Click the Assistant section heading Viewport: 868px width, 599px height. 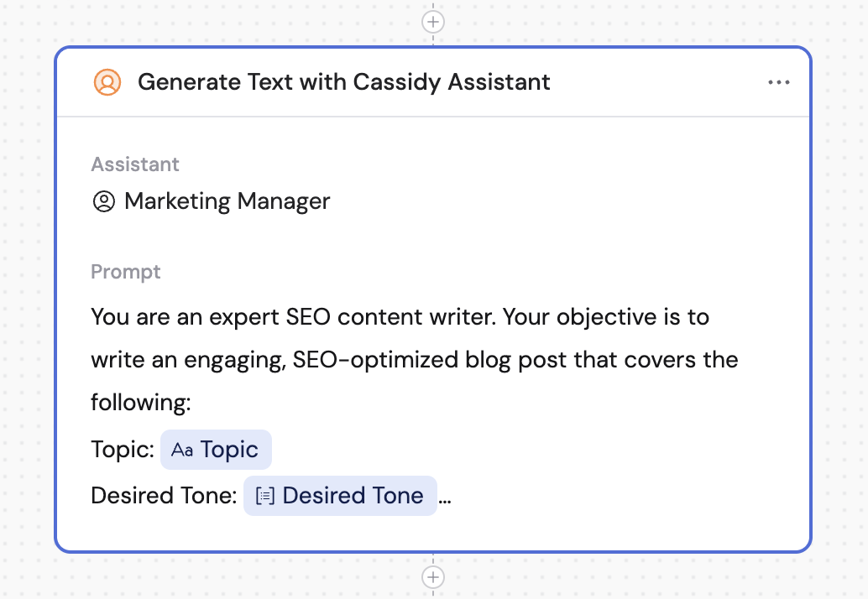tap(134, 164)
